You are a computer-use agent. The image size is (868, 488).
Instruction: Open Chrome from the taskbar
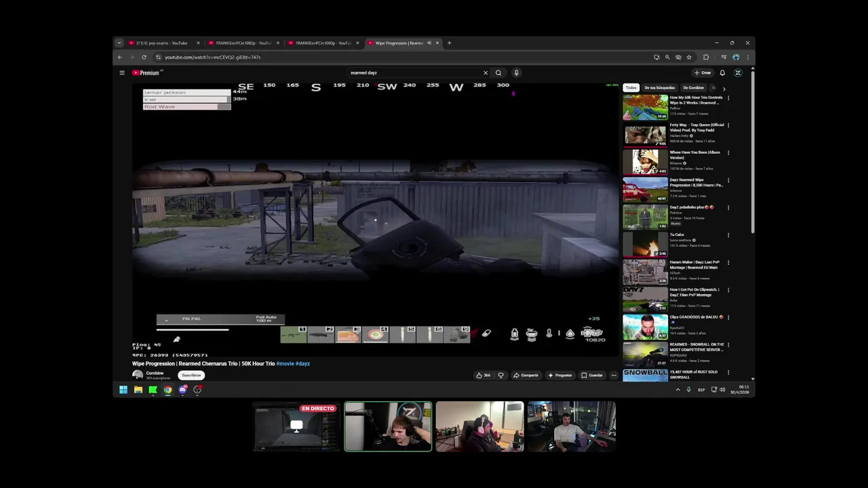coord(167,390)
